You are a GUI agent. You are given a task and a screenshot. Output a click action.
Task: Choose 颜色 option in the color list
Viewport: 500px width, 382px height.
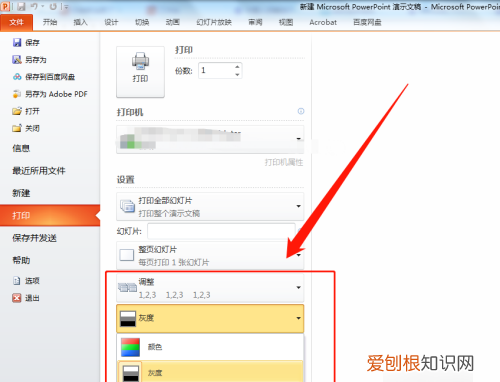click(211, 347)
